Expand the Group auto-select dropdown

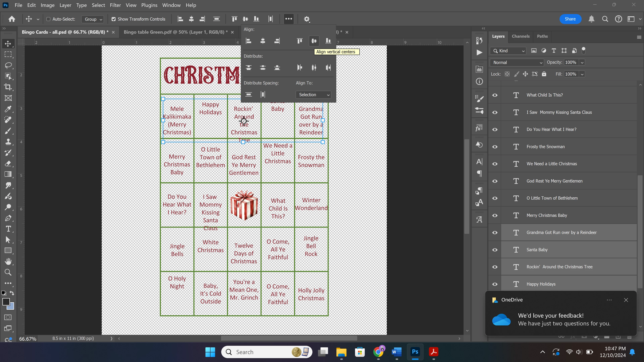pos(93,19)
